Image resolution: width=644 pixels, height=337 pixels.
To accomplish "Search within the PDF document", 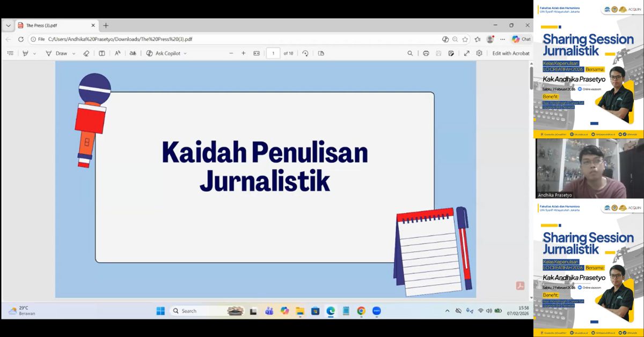I will pos(410,53).
